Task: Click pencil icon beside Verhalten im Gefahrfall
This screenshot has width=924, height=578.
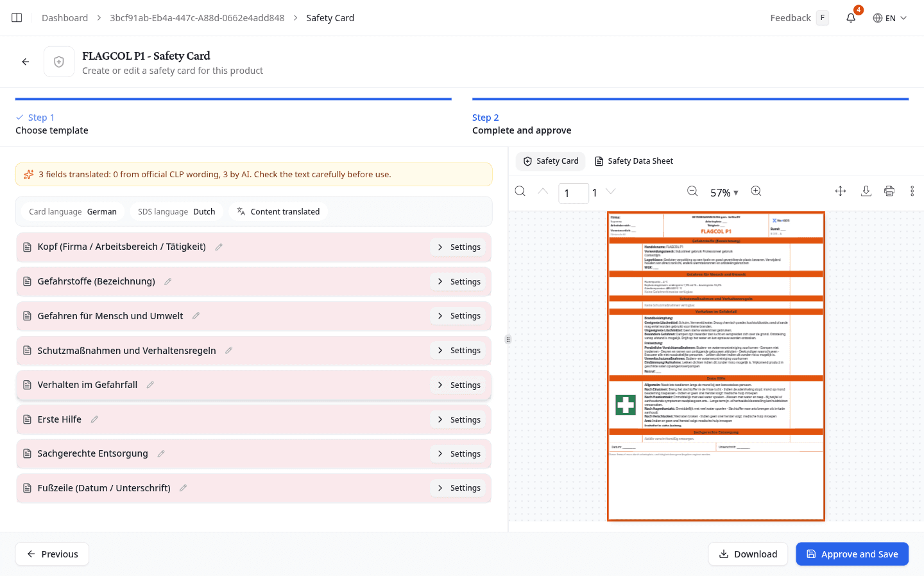Action: point(150,385)
